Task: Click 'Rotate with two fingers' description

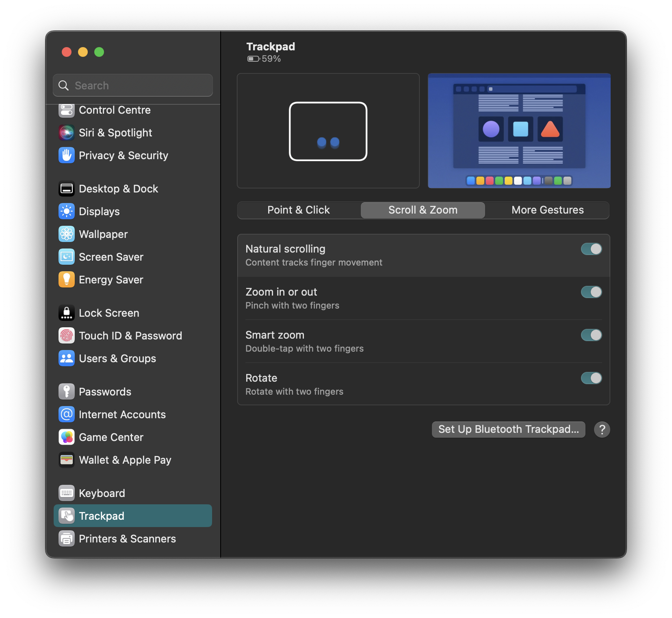Action: click(294, 392)
